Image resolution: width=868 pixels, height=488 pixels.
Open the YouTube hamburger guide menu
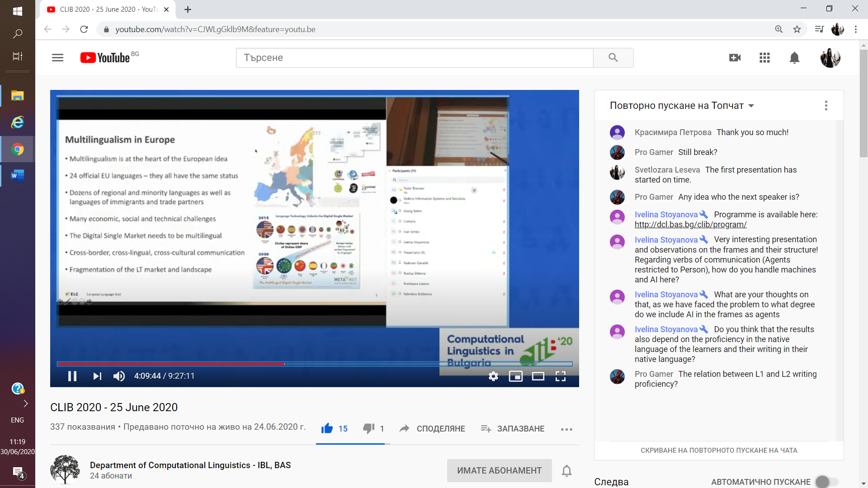(x=57, y=58)
